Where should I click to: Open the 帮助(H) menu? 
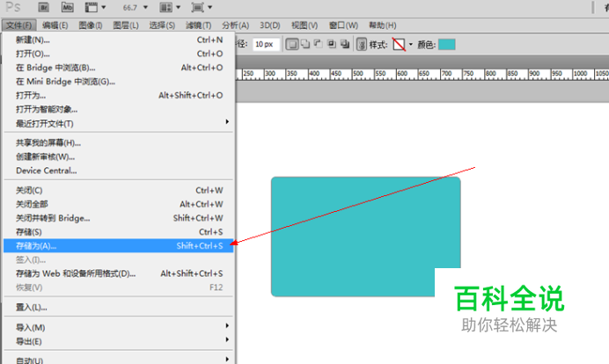pos(383,25)
